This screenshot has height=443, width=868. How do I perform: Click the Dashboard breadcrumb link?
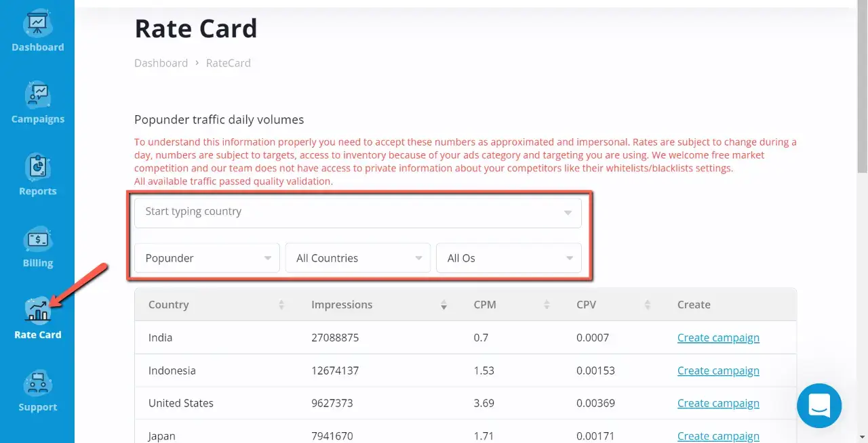(161, 63)
